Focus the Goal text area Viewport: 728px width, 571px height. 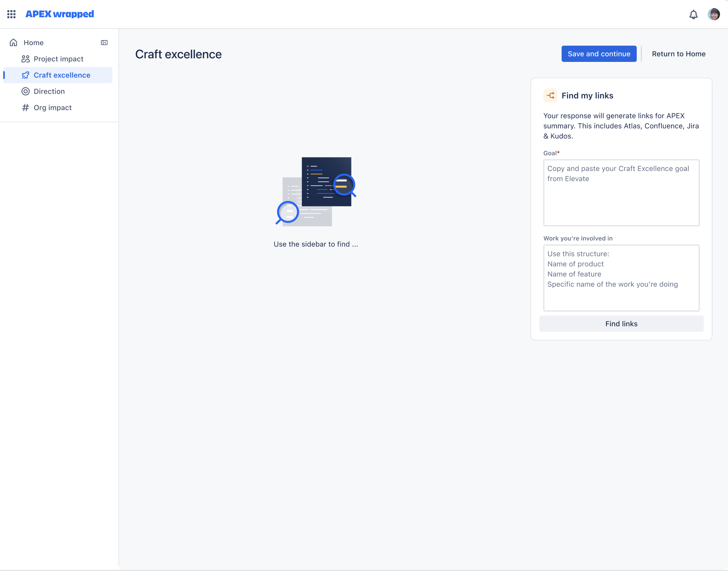pyautogui.click(x=621, y=193)
